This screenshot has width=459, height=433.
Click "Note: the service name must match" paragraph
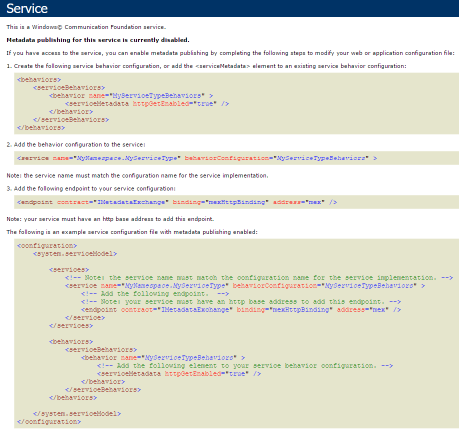[137, 176]
